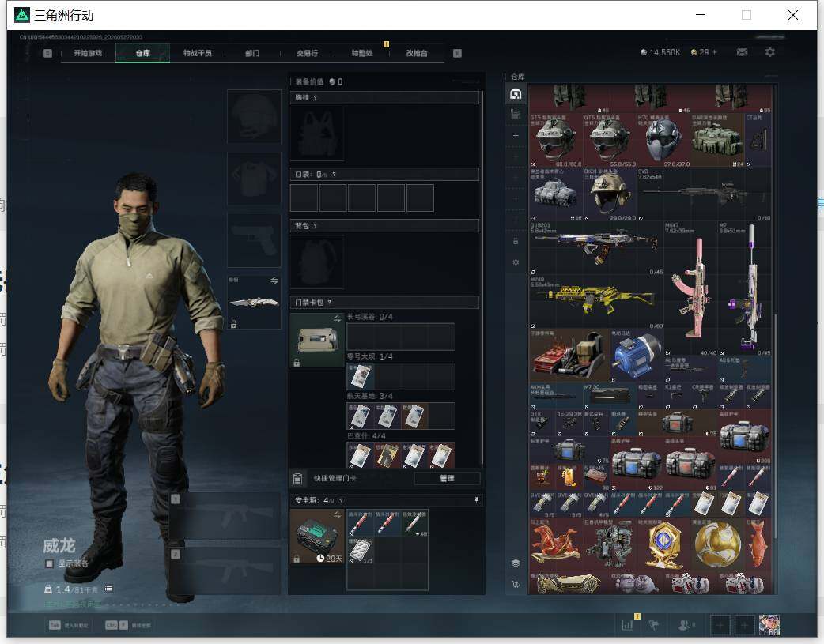Open the friends icon in bottom bar
Image resolution: width=824 pixels, height=644 pixels.
(x=685, y=625)
